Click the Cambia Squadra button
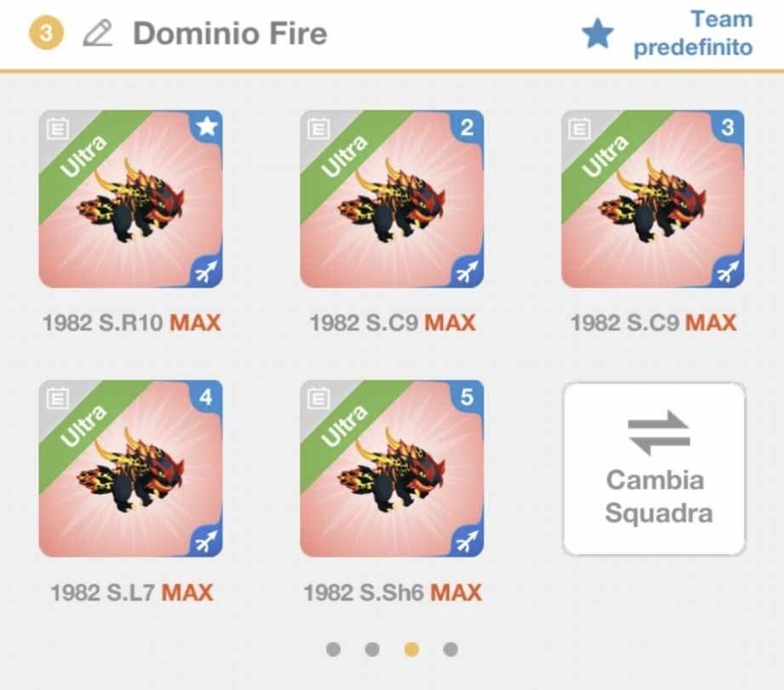Screen dimensions: 784x690 click(x=654, y=469)
